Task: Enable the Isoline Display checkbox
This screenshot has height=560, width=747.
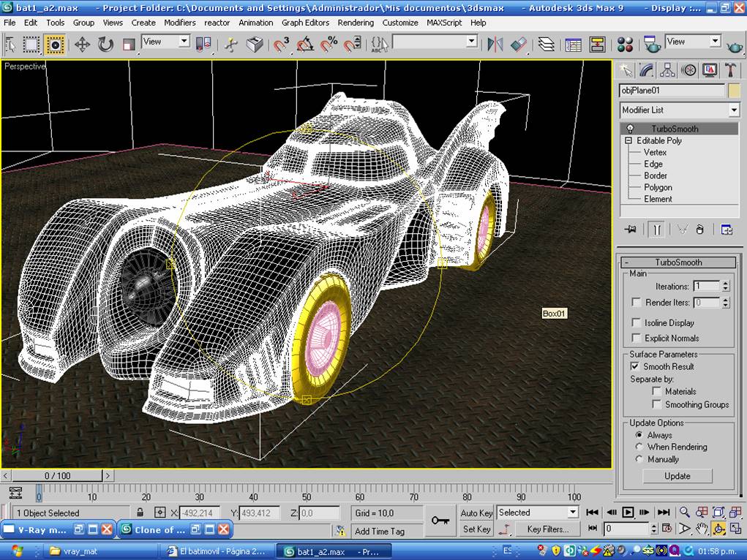Action: click(637, 322)
